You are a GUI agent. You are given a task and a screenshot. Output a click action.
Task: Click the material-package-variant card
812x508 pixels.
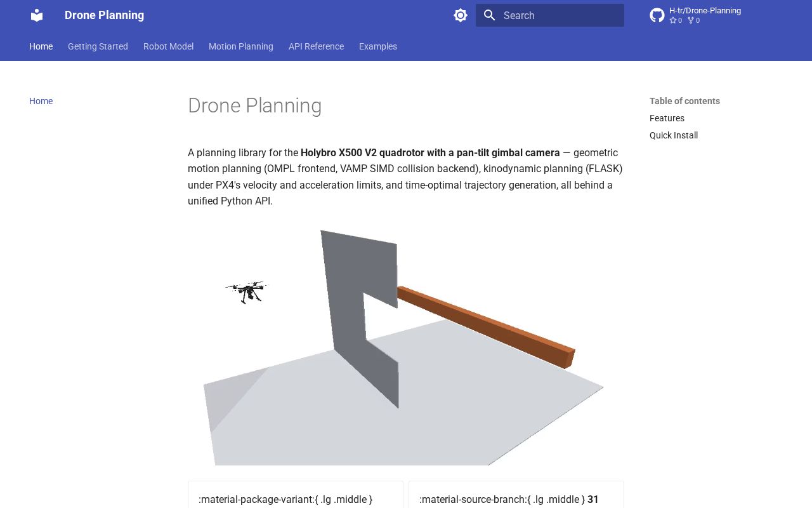pos(296,495)
